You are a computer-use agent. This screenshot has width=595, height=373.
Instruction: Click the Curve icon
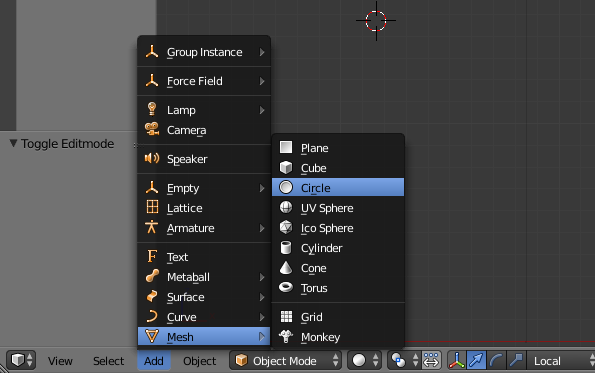tap(152, 316)
